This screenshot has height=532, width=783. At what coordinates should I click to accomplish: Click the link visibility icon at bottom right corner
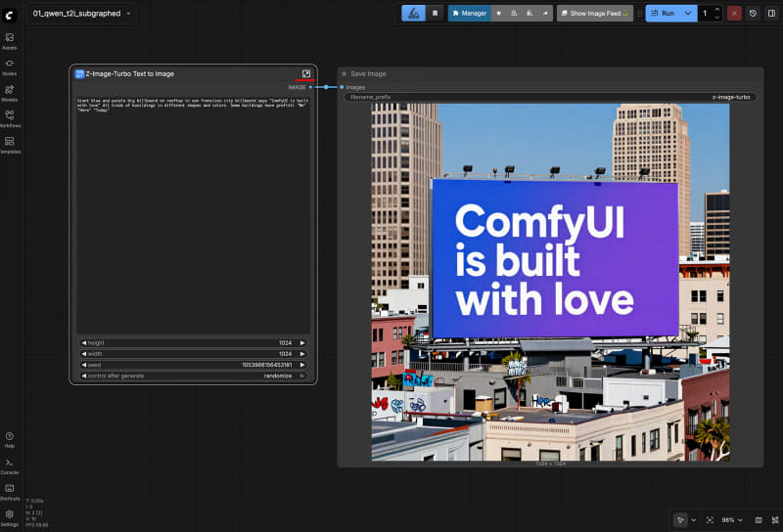tap(775, 520)
